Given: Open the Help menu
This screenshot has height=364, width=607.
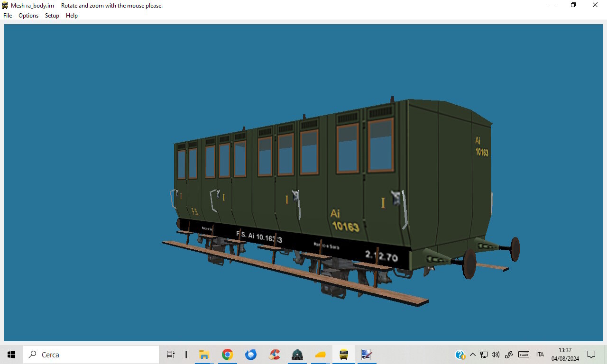Looking at the screenshot, I should pos(72,16).
